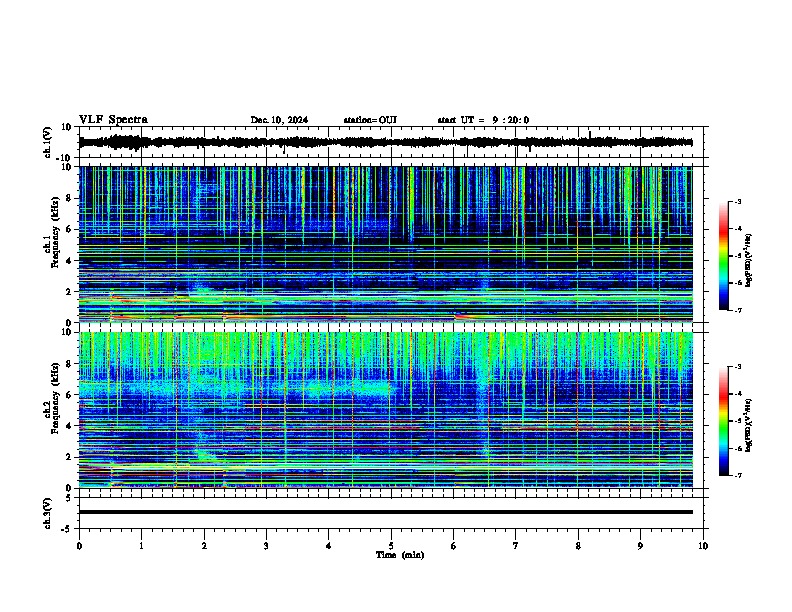Click the "ch.1(V)" axis label
This screenshot has height=612, width=792.
point(48,142)
